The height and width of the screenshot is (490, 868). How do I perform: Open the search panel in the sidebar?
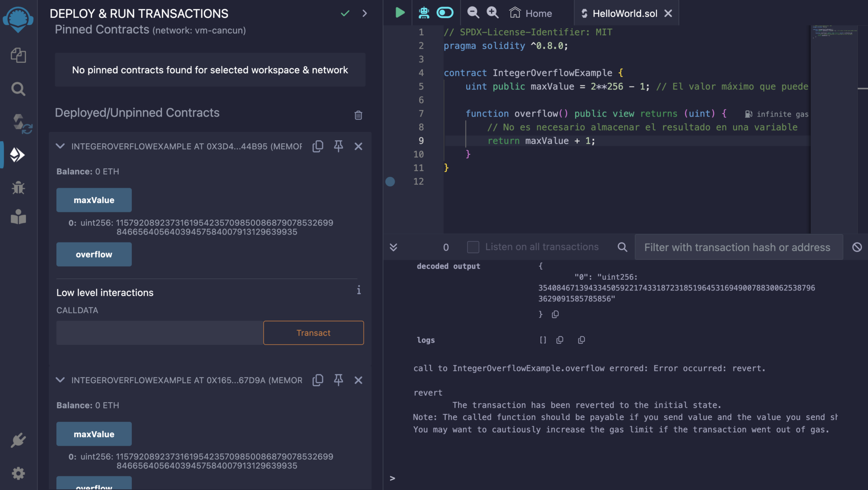(x=18, y=89)
